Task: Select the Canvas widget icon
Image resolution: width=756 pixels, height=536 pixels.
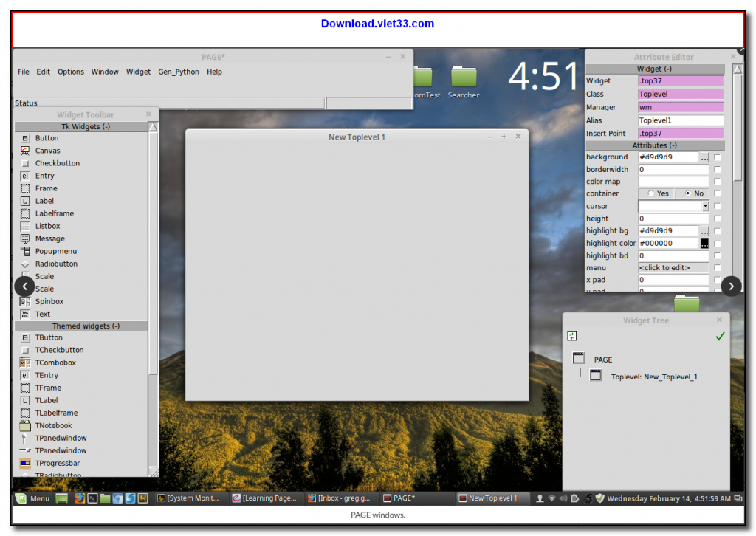Action: click(25, 151)
